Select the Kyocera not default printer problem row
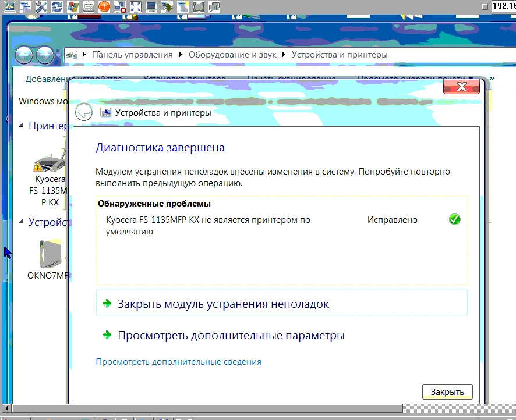This screenshot has width=516, height=420. [x=282, y=226]
